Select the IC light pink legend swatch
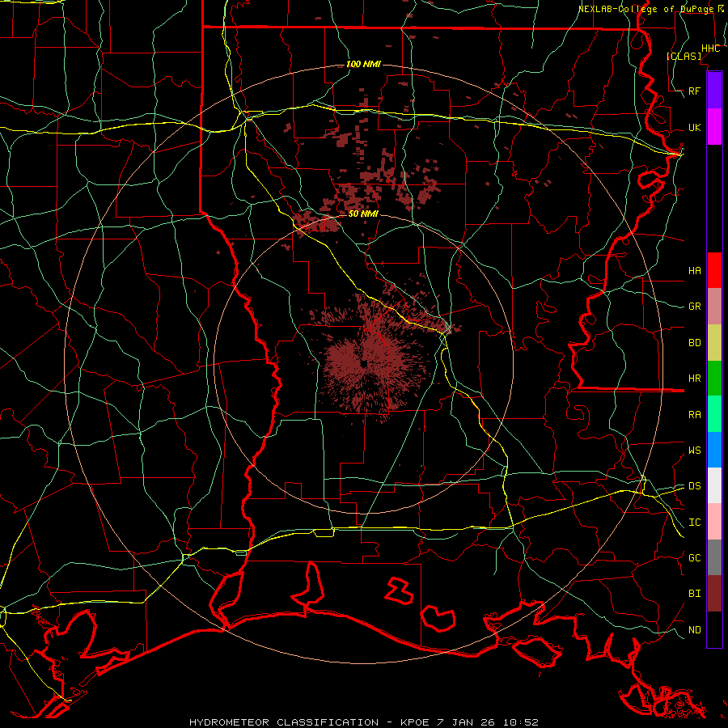This screenshot has width=728, height=728. tap(714, 522)
